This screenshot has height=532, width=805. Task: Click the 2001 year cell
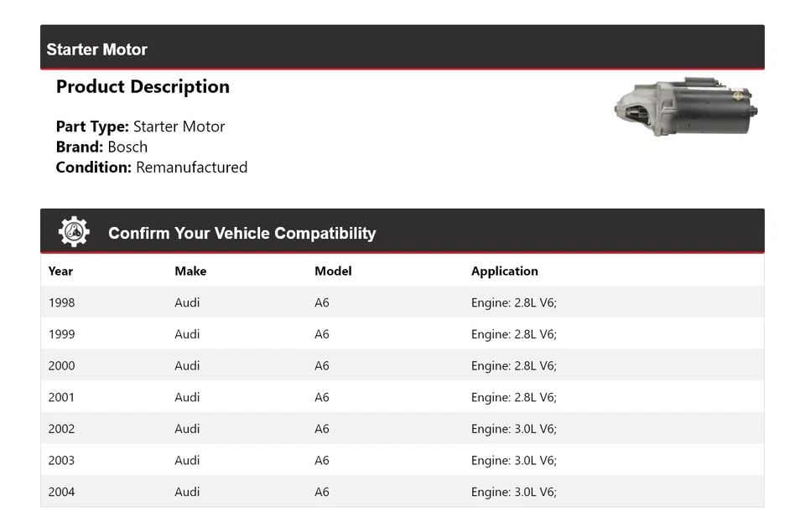[61, 397]
